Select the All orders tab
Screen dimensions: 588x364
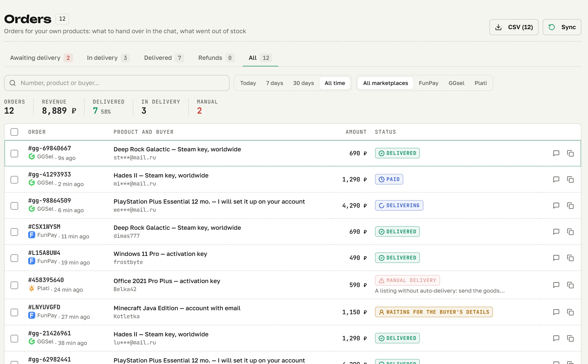pyautogui.click(x=260, y=58)
